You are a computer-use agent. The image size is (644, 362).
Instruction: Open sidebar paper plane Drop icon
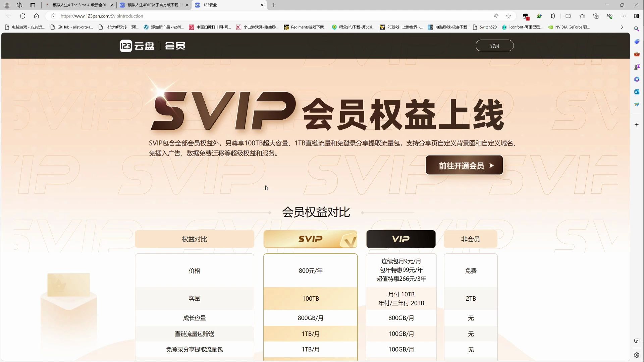click(637, 105)
